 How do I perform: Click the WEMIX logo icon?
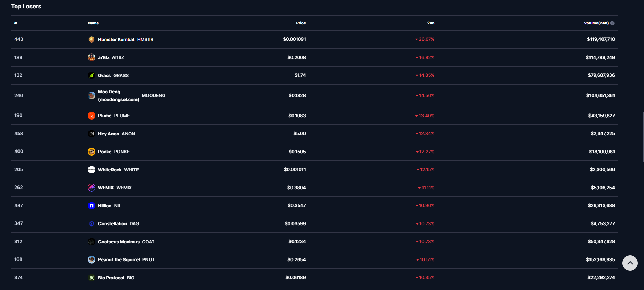click(91, 188)
